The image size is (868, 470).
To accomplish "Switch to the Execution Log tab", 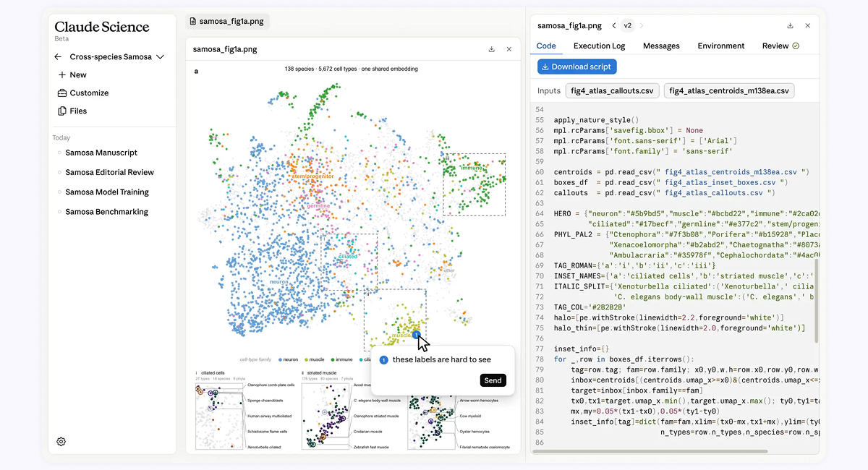I will (599, 46).
